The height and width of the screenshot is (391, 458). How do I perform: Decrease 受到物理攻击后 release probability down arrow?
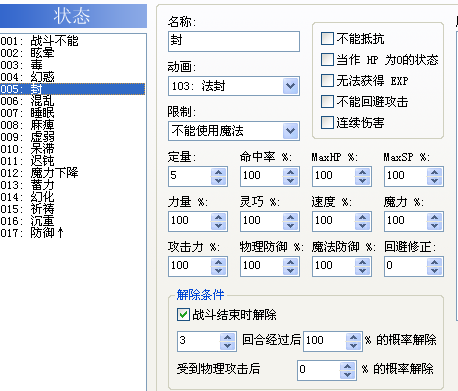(x=348, y=375)
